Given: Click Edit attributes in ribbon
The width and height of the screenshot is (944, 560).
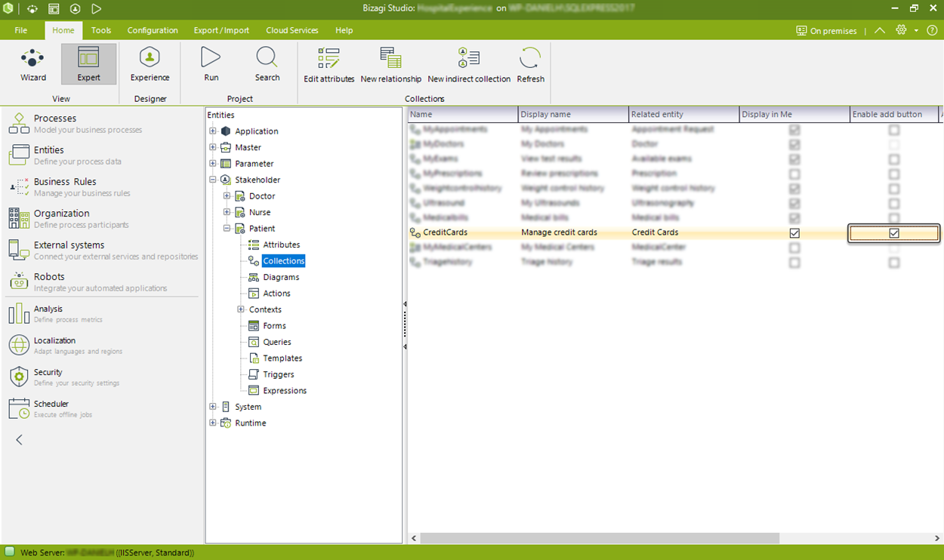Looking at the screenshot, I should click(329, 65).
